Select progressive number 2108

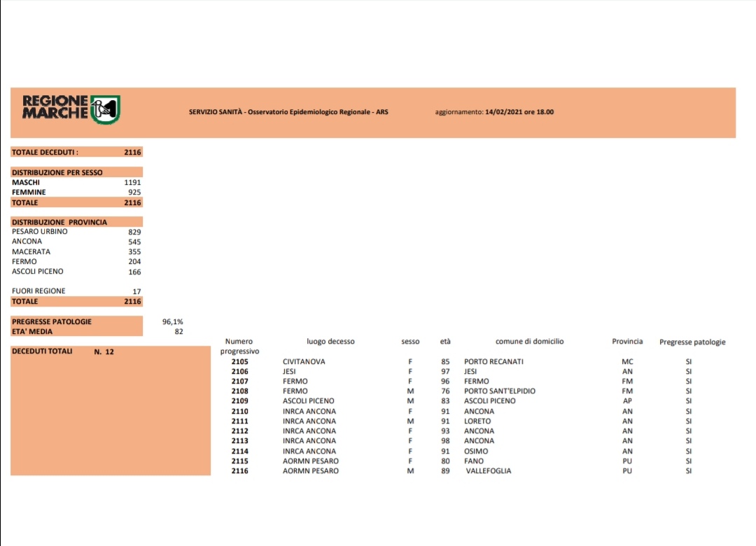point(239,391)
